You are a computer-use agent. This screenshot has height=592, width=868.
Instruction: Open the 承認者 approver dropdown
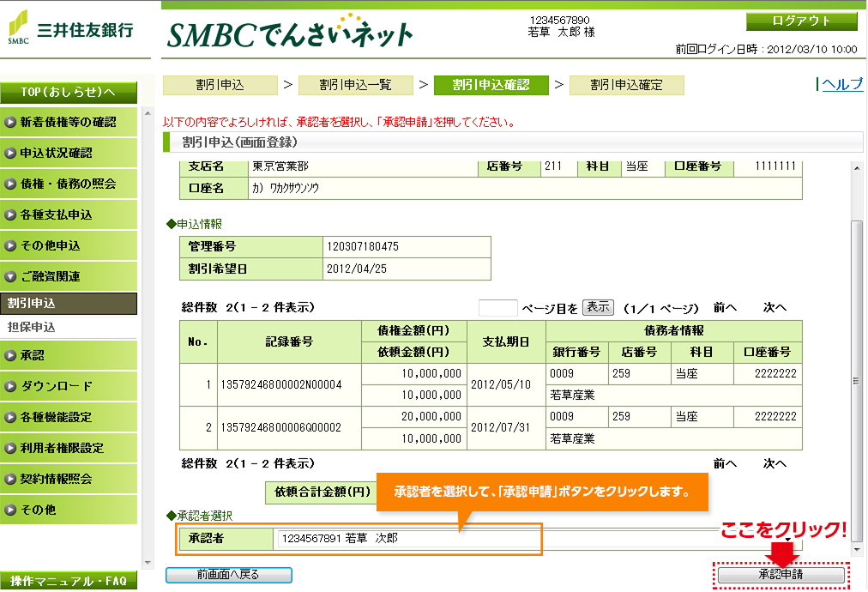(537, 538)
